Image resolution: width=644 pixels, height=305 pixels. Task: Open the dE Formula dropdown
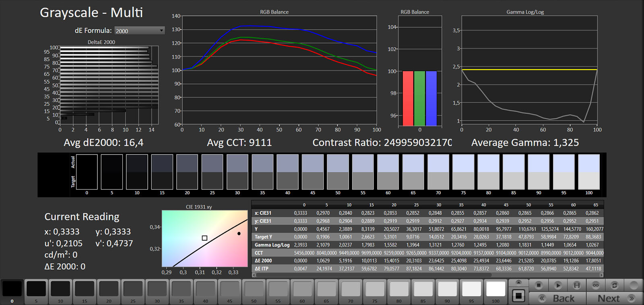tap(139, 31)
